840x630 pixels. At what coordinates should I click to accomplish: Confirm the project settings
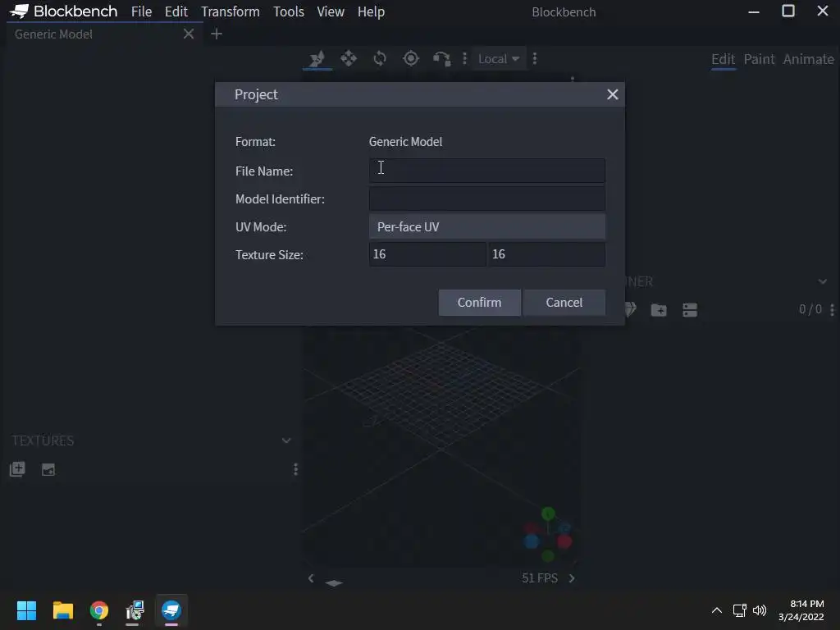pyautogui.click(x=479, y=303)
